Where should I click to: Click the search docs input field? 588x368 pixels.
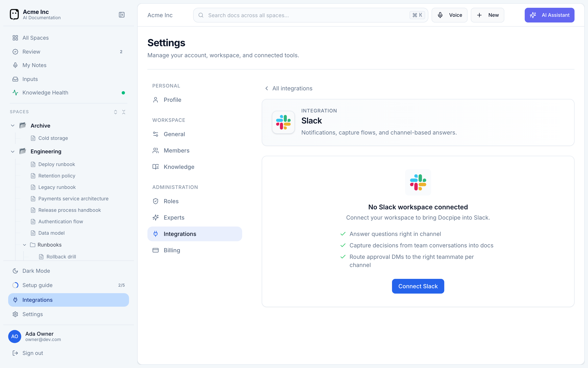(310, 15)
